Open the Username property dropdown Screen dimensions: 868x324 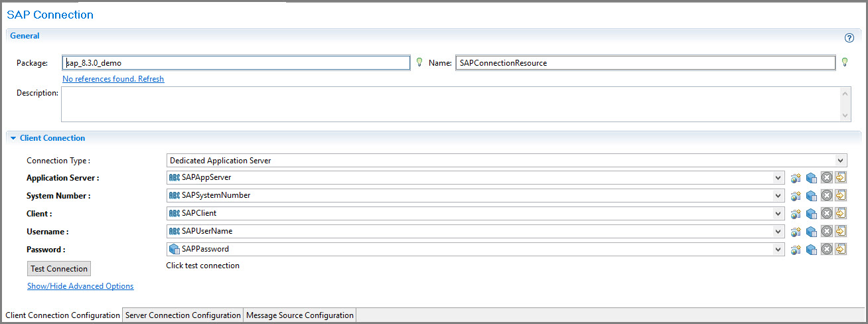(778, 232)
